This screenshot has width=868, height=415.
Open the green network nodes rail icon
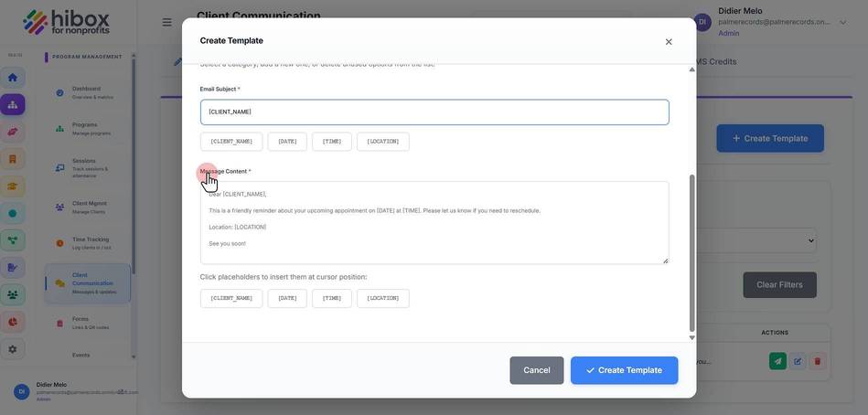(12, 240)
